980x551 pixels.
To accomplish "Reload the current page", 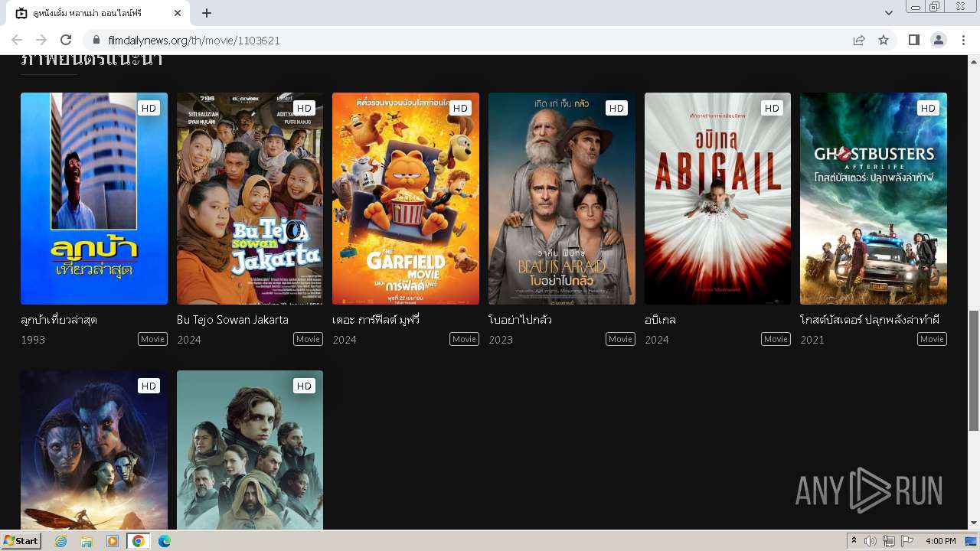I will 66,40.
